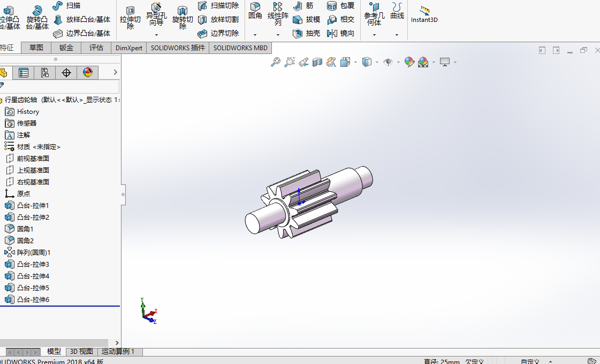The width and height of the screenshot is (600, 364).
Task: Switch to the Sketch (草图) tab
Action: click(36, 48)
